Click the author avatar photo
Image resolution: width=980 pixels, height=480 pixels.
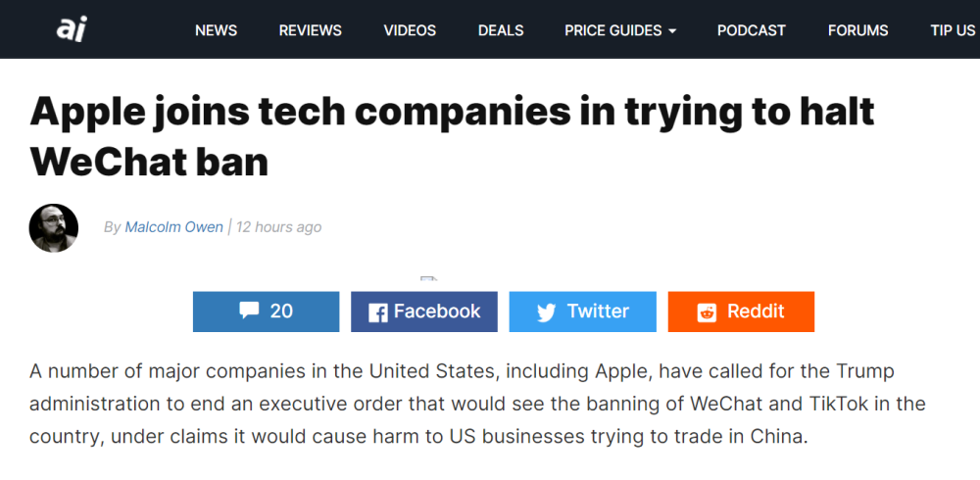[54, 228]
